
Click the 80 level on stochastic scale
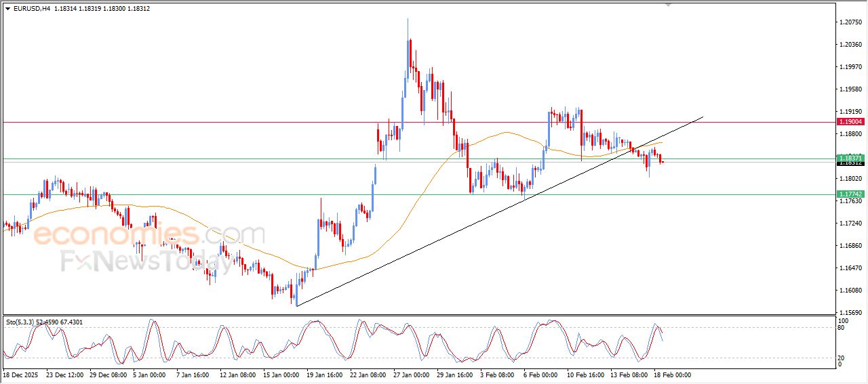click(x=843, y=328)
